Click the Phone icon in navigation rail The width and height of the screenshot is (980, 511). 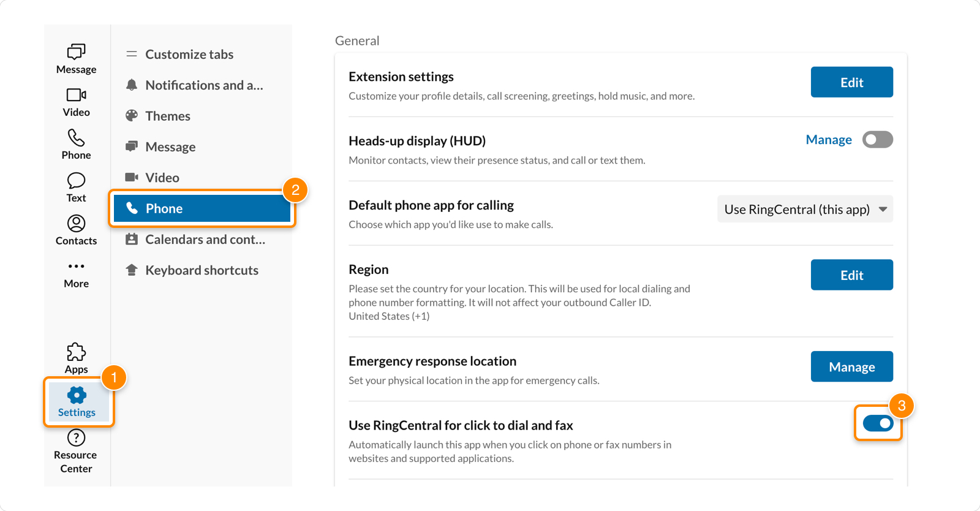pos(75,138)
